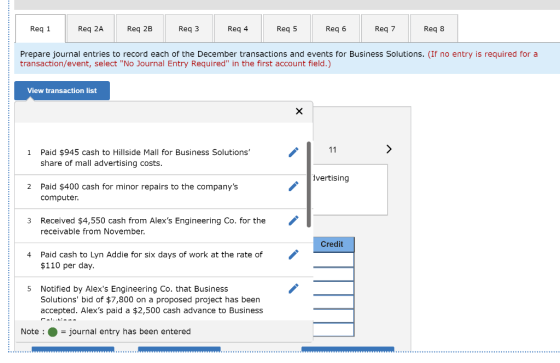560x363 pixels.
Task: Click last Credit column input cell
Action: pos(334,329)
